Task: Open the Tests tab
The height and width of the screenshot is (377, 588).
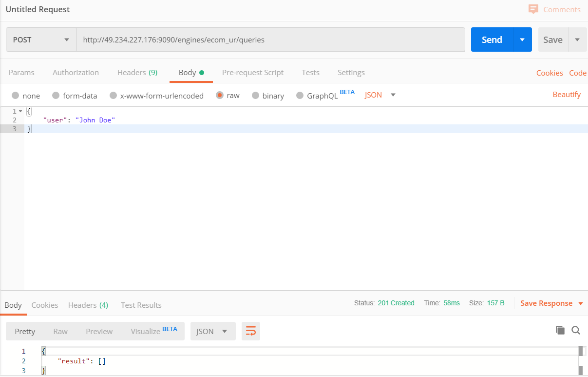Action: 310,72
